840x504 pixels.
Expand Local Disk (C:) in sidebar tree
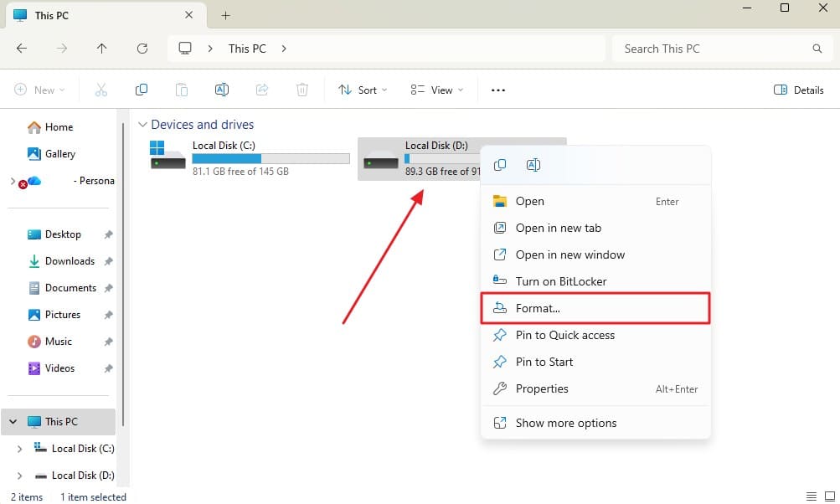point(19,449)
